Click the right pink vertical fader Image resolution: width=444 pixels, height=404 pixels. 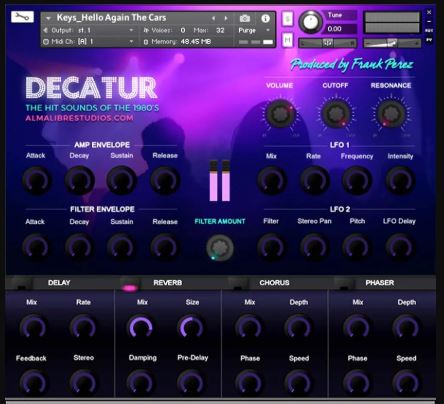[226, 181]
